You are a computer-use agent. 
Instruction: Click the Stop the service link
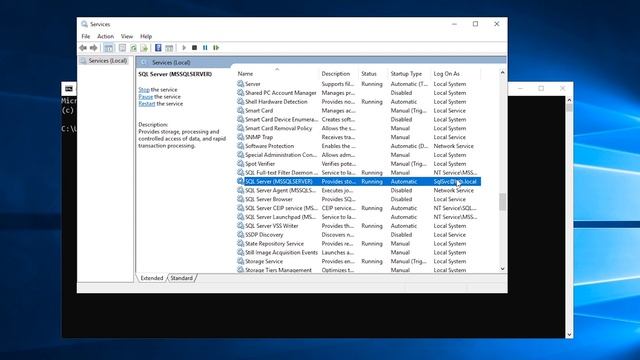click(x=144, y=89)
